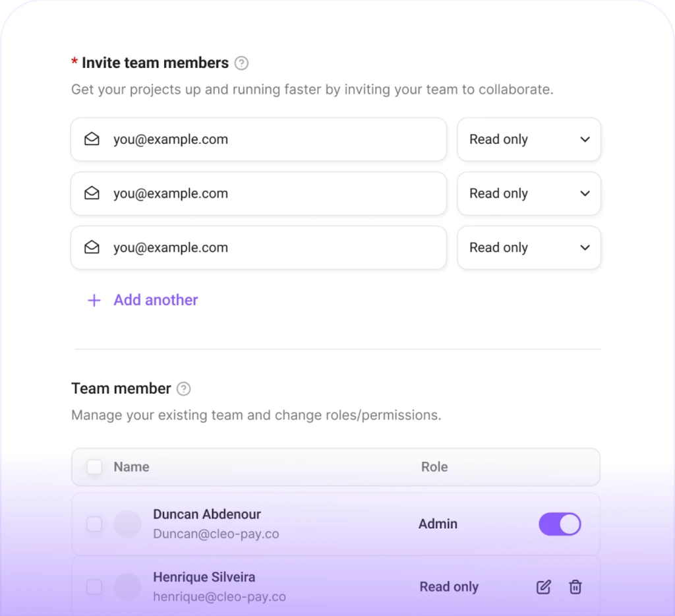The width and height of the screenshot is (675, 616).
Task: Open the first Read only role dropdown
Action: [x=529, y=139]
